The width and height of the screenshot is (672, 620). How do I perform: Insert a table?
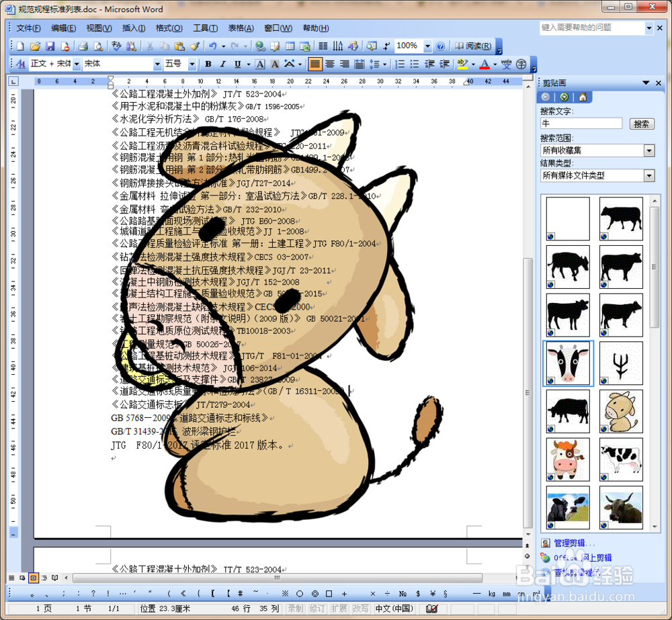click(x=290, y=46)
